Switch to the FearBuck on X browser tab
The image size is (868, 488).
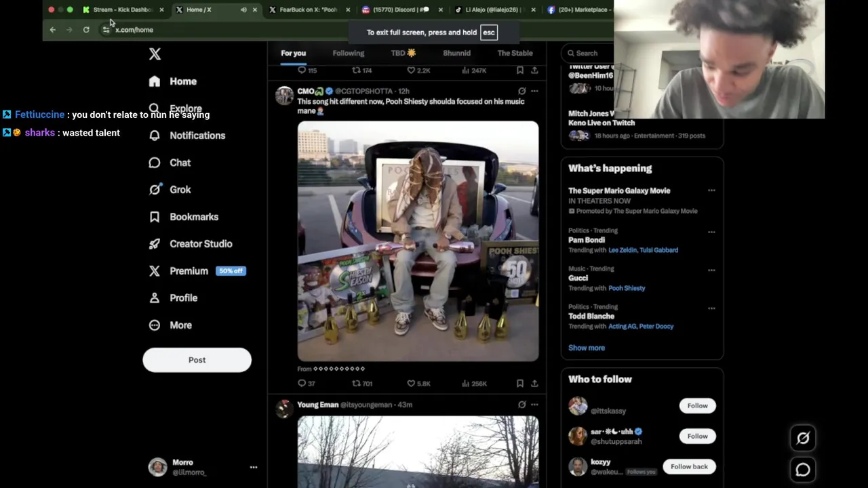308,9
